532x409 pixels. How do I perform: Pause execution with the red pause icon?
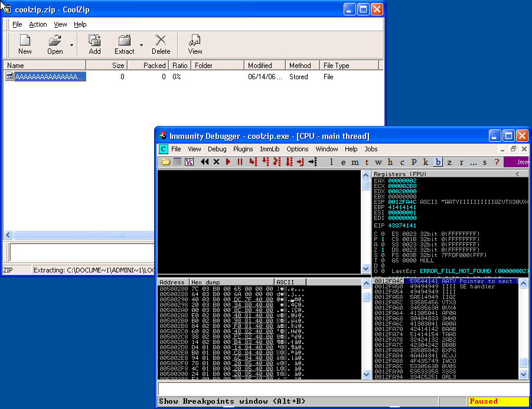(240, 162)
